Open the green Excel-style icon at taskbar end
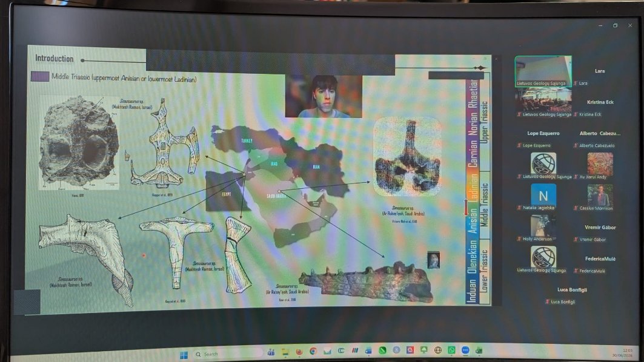 479,350
